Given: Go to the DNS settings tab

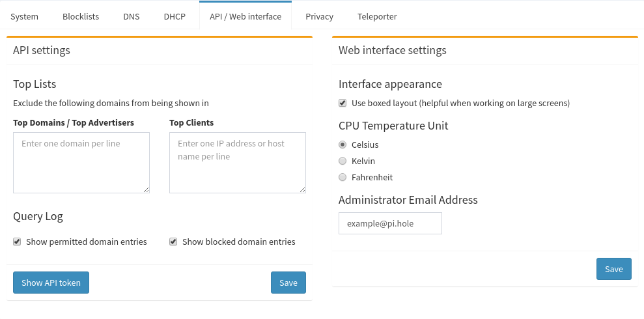Looking at the screenshot, I should click(x=131, y=16).
